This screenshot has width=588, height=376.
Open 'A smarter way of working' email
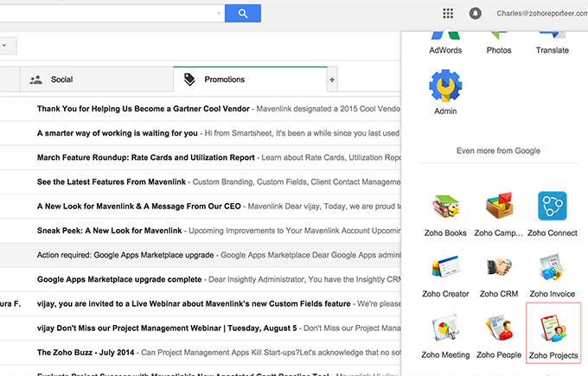[201, 133]
